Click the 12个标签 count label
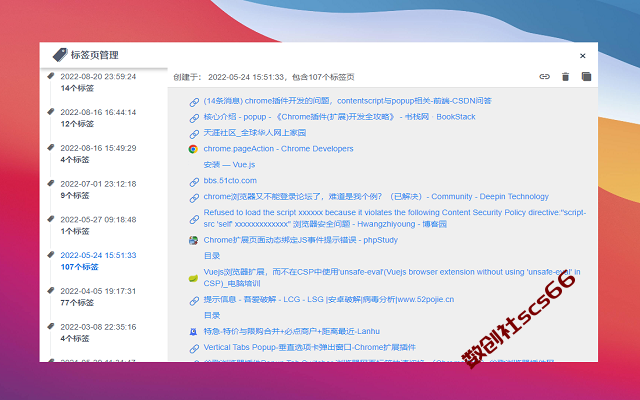The height and width of the screenshot is (400, 640). pos(77,124)
